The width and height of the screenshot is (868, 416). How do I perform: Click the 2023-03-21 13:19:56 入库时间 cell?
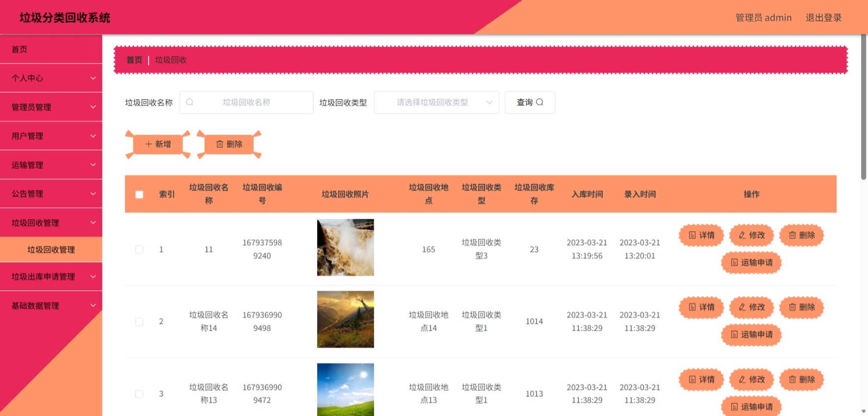click(x=587, y=249)
